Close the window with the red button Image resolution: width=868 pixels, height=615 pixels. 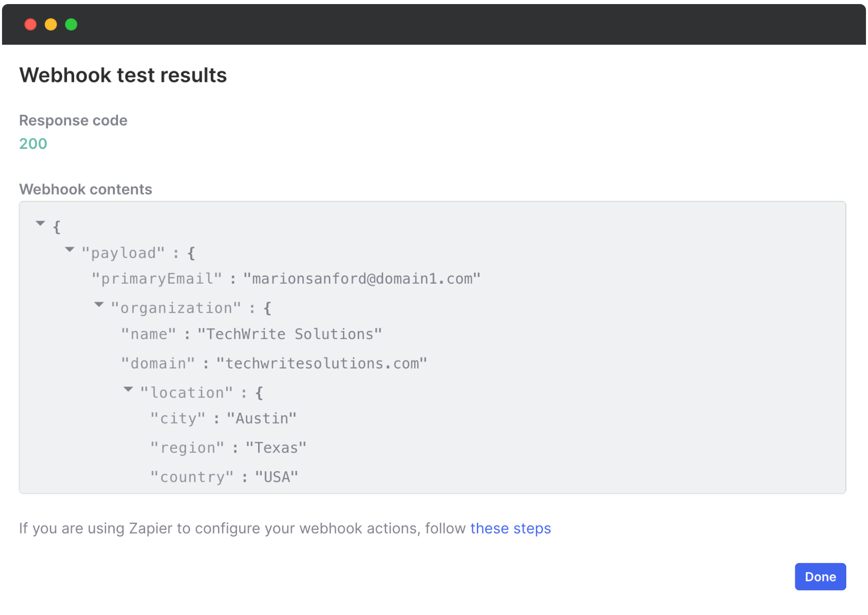[30, 24]
